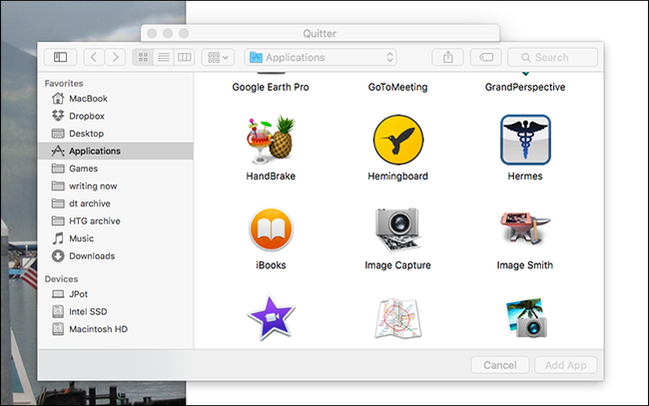Viewport: 649px width, 406px height.
Task: Focus the Search field
Action: pos(553,57)
